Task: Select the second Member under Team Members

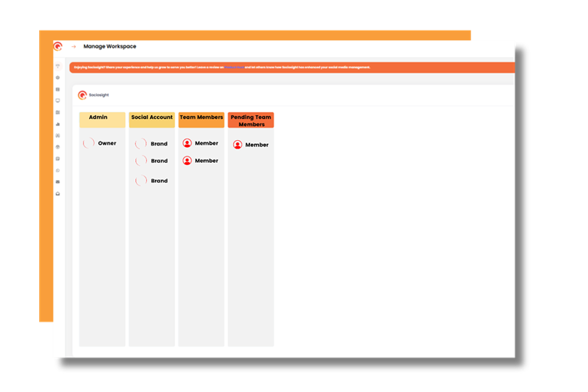Action: pyautogui.click(x=206, y=160)
